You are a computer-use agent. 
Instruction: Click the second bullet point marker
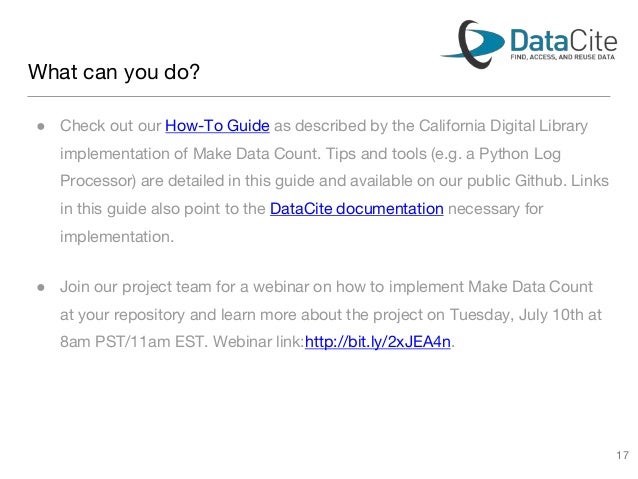(x=41, y=288)
